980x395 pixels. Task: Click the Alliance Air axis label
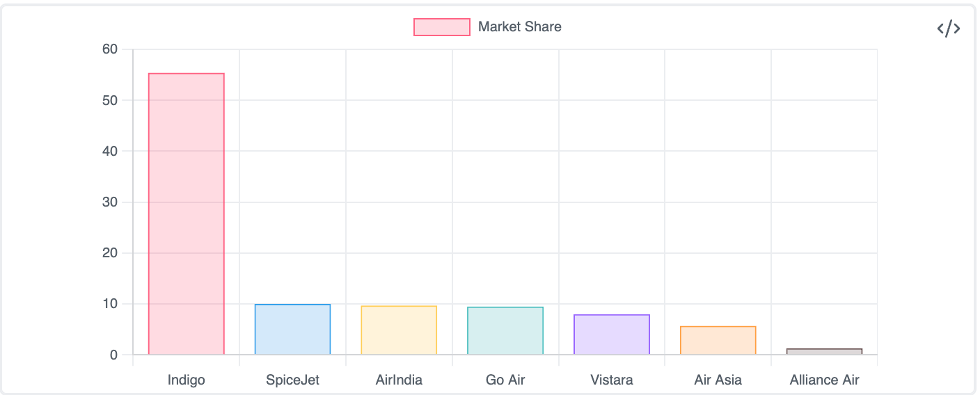pos(824,380)
